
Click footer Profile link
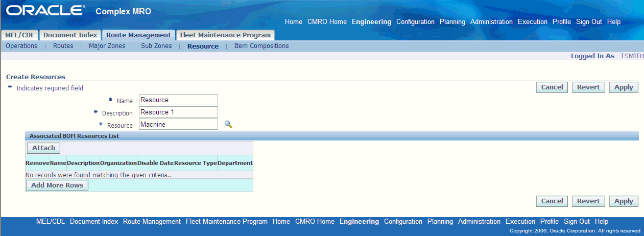click(x=550, y=222)
